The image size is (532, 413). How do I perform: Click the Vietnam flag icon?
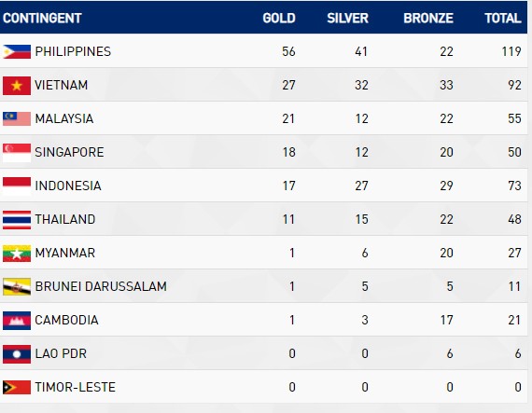[17, 86]
